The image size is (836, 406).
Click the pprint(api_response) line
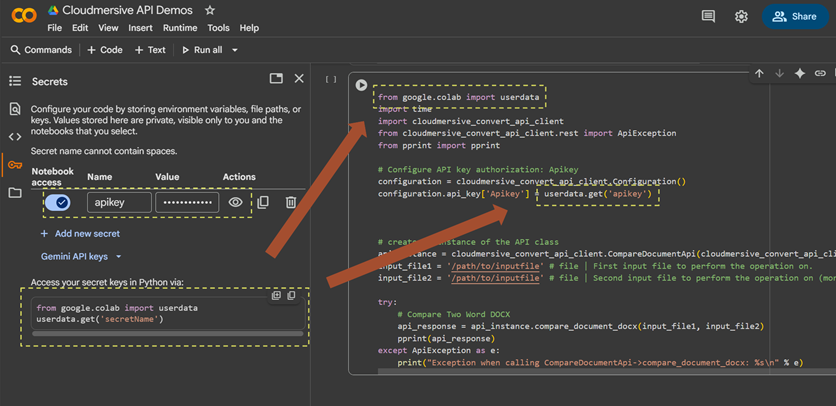(446, 339)
